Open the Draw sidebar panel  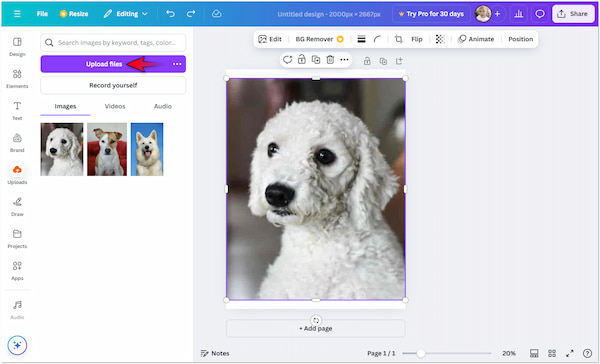pyautogui.click(x=17, y=207)
